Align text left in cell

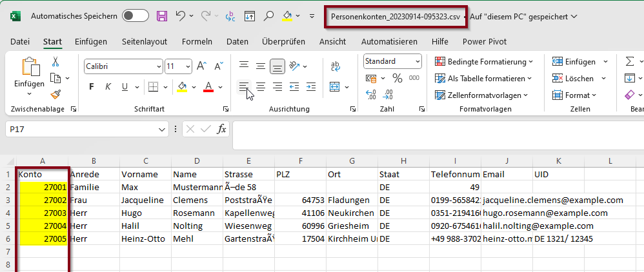pyautogui.click(x=244, y=86)
